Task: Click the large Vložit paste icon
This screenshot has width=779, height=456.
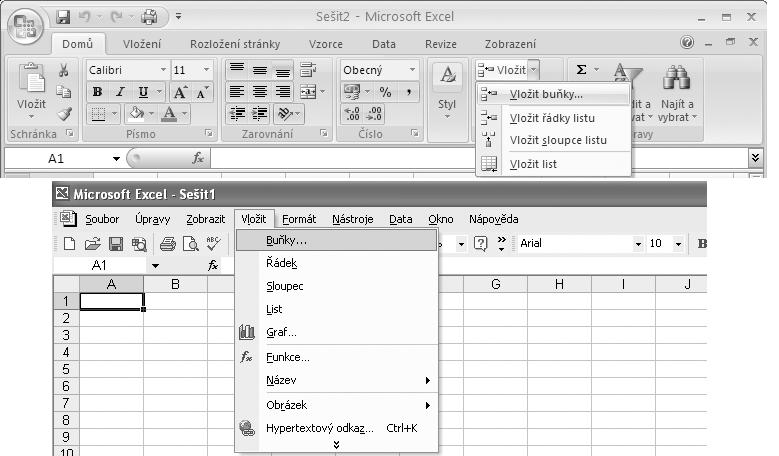Action: coord(31,78)
